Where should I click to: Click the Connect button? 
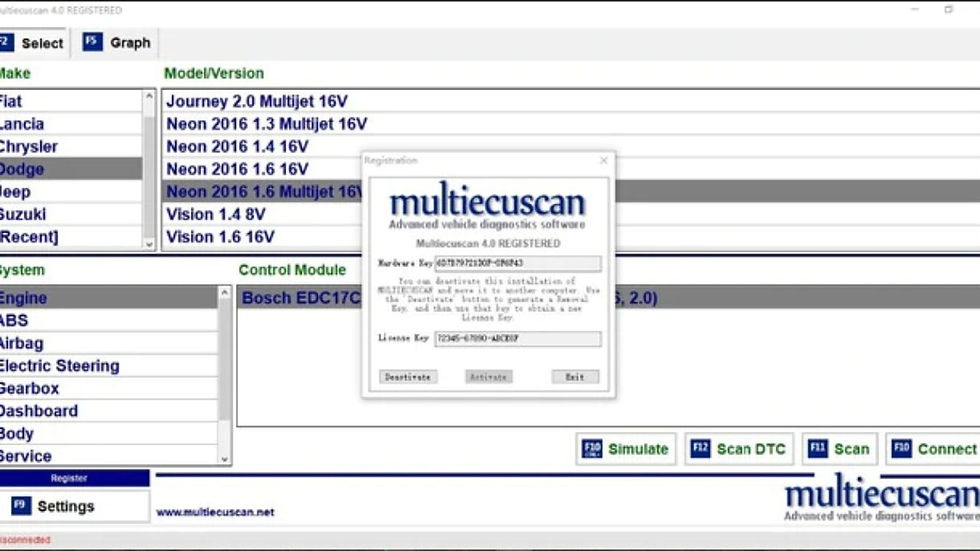(932, 449)
